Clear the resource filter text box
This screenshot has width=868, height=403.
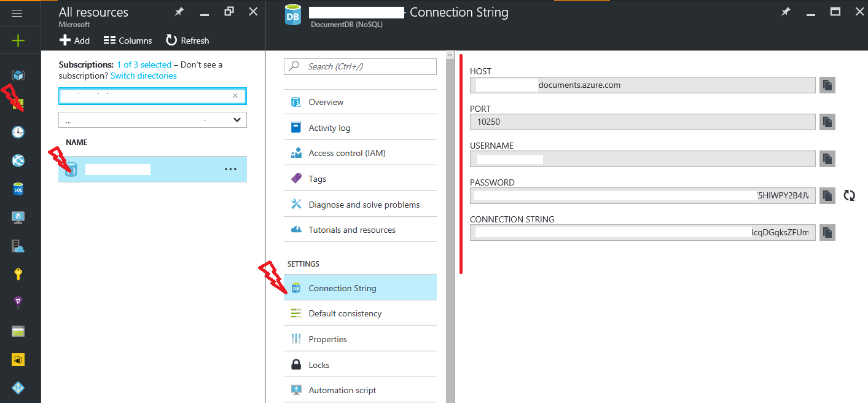pyautogui.click(x=235, y=96)
